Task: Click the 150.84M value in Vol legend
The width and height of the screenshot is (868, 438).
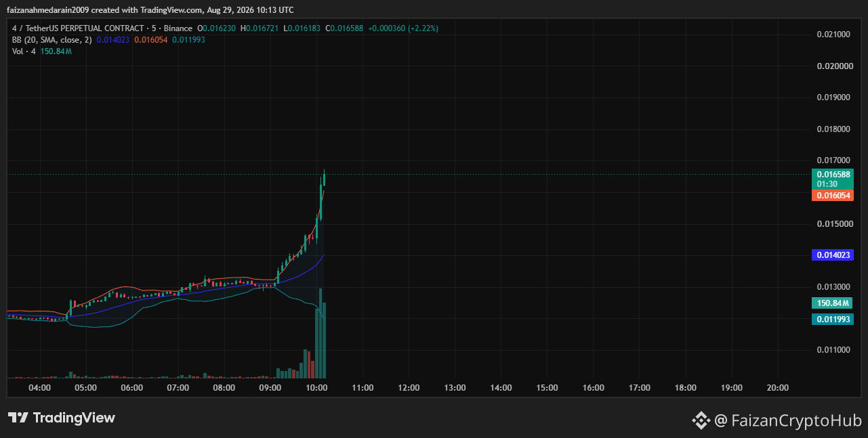Action: pyautogui.click(x=56, y=51)
